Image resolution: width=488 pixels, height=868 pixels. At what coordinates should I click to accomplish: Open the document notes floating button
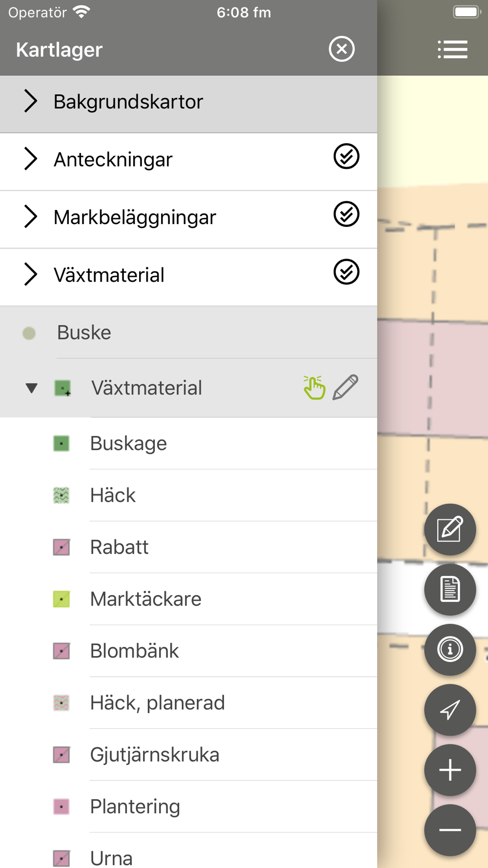coord(449,589)
